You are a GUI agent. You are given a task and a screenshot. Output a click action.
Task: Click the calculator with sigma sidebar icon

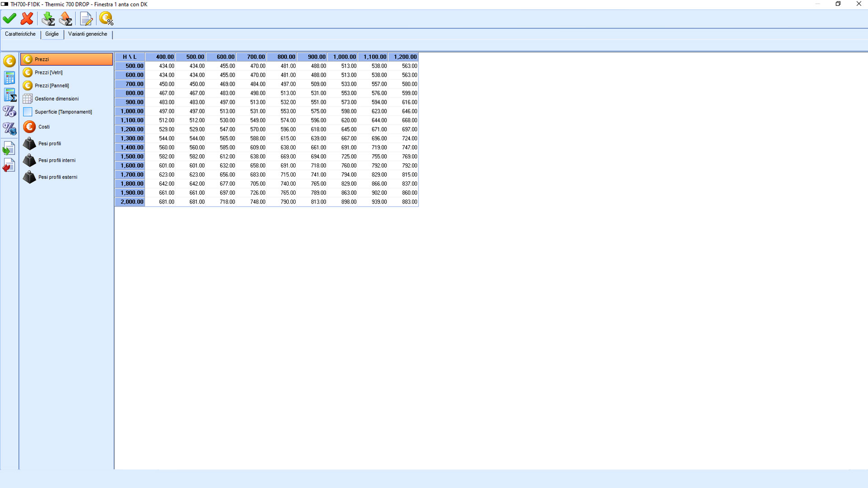pyautogui.click(x=9, y=95)
